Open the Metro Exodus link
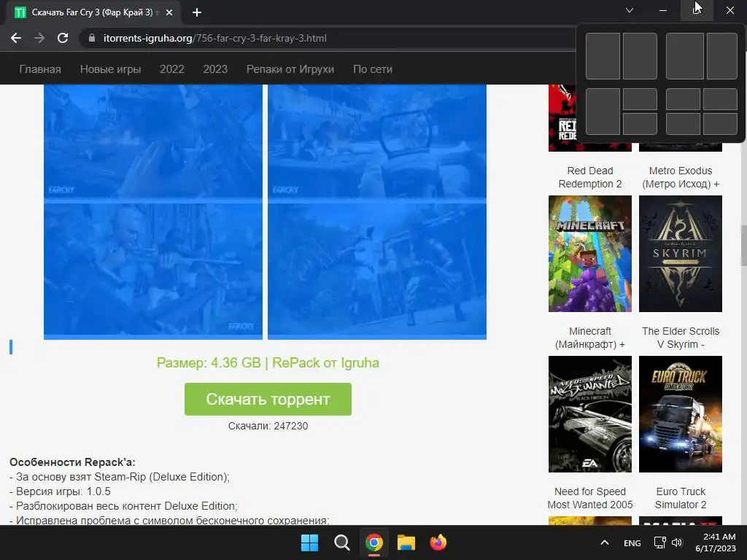 [681, 177]
